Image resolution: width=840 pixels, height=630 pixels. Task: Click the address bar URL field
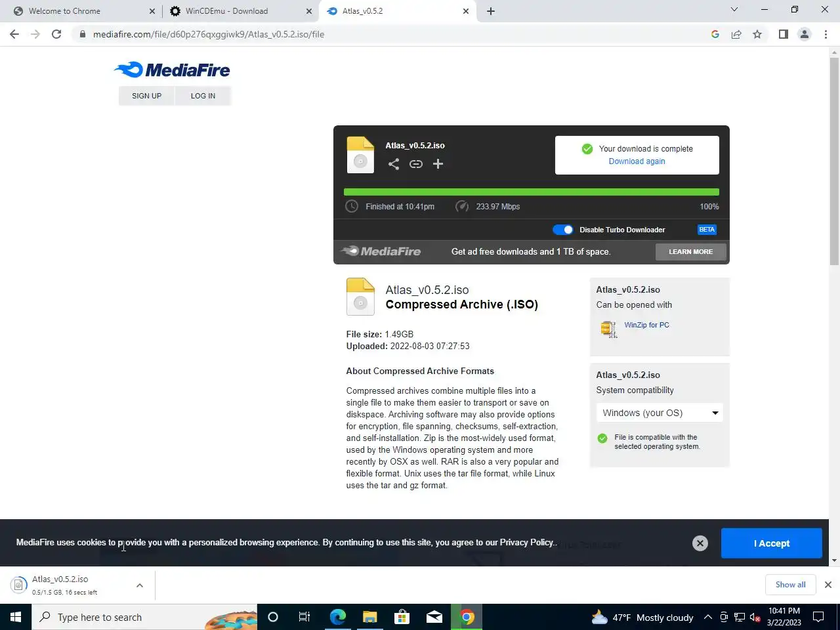click(x=394, y=34)
